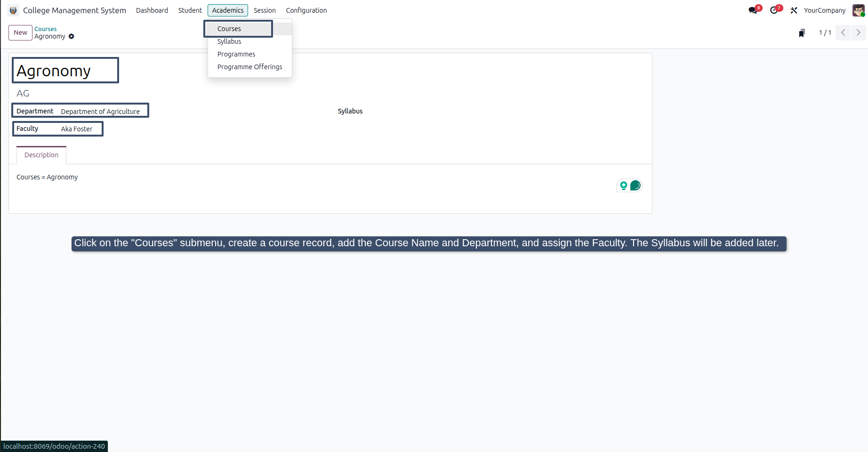Click the "College Management System" app title
Viewport: 868px width, 452px height.
(x=74, y=10)
